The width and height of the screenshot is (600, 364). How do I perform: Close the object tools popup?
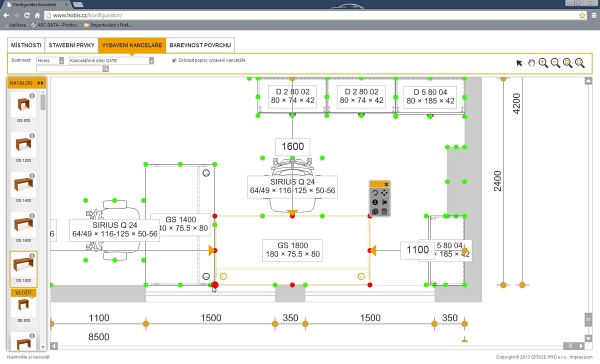386,184
